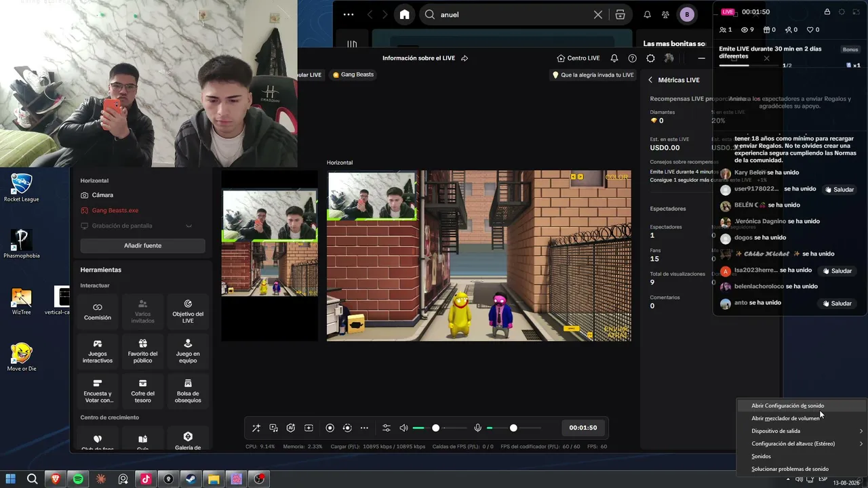Open Juego en equipo tool

tap(188, 352)
